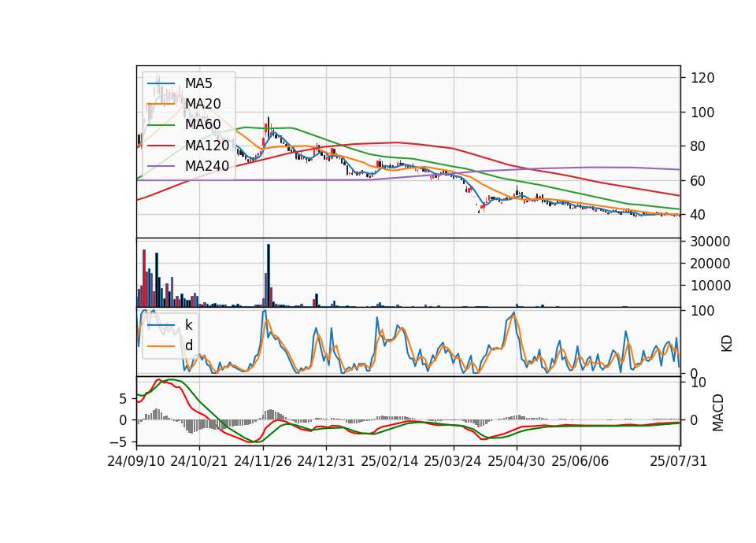756x543 pixels.
Task: Click the 10000 volume axis label
Action: click(710, 286)
